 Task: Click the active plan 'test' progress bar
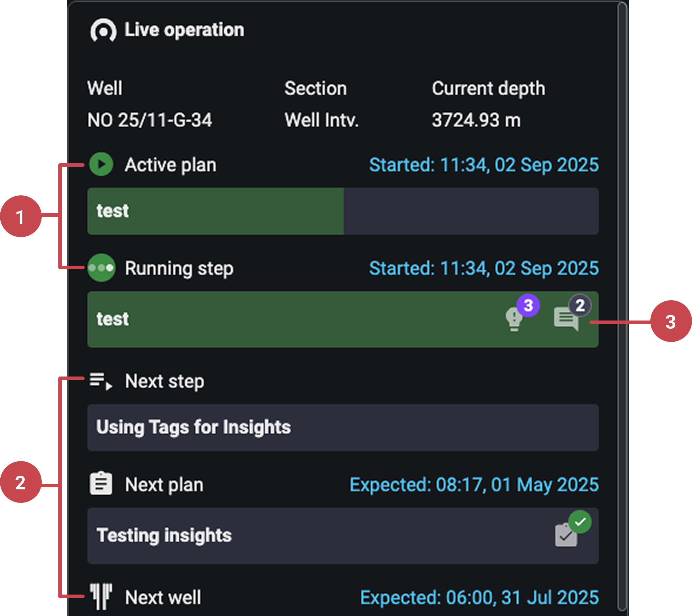(x=342, y=211)
